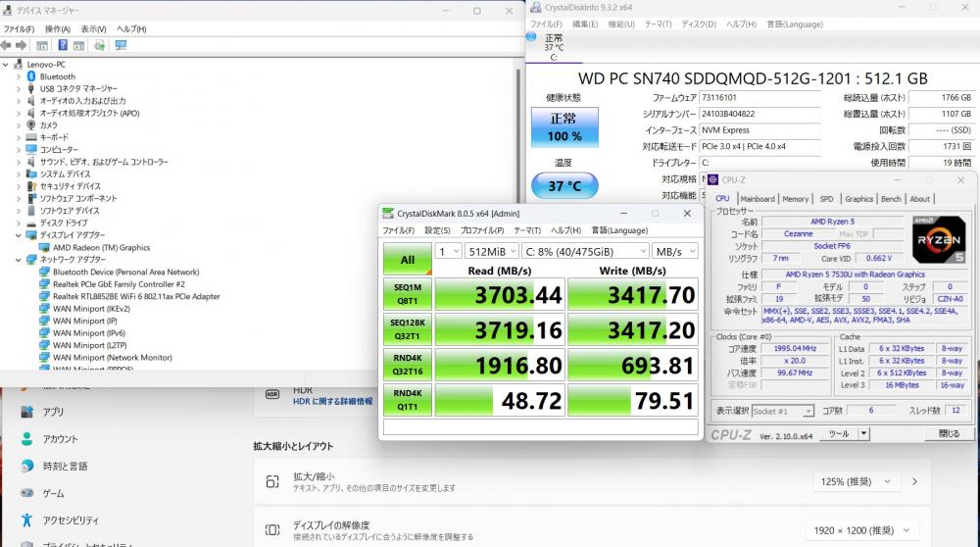Toggle the console tree icon in Device Manager
Viewport: 980px width, 547px height.
42,46
